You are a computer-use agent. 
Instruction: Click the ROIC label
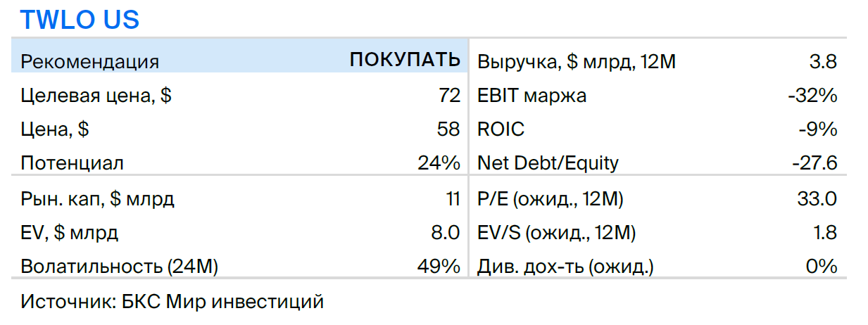click(x=501, y=129)
